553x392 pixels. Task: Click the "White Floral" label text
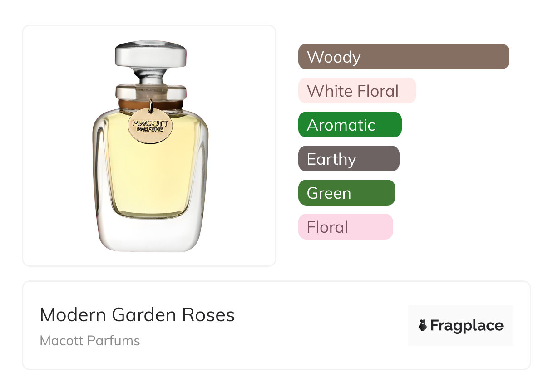(353, 91)
